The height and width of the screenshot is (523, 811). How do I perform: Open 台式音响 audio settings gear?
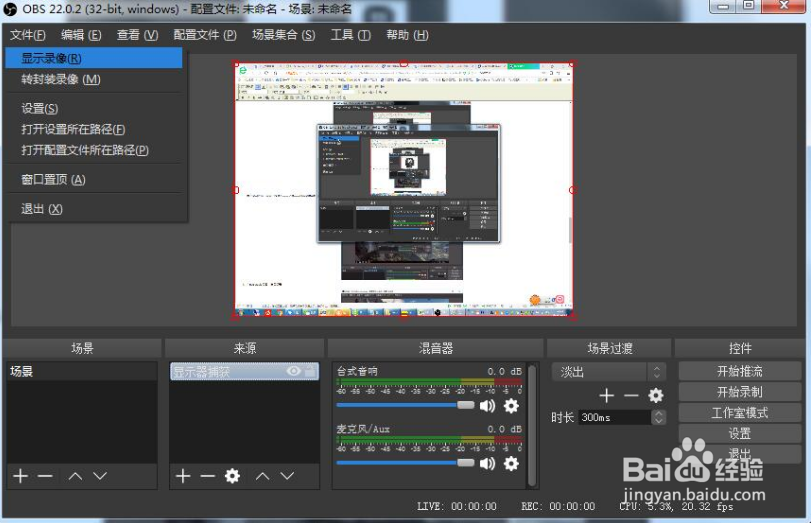pos(511,406)
